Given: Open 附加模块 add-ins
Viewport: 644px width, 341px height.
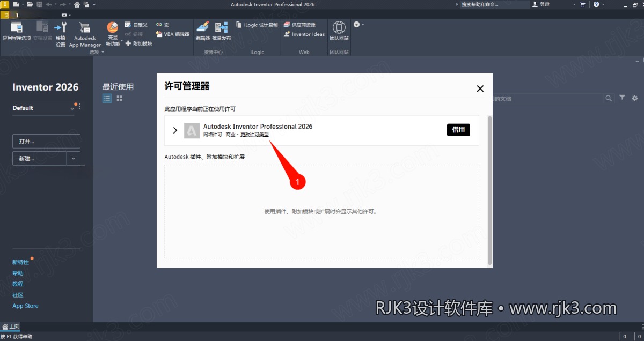Looking at the screenshot, I should point(138,43).
